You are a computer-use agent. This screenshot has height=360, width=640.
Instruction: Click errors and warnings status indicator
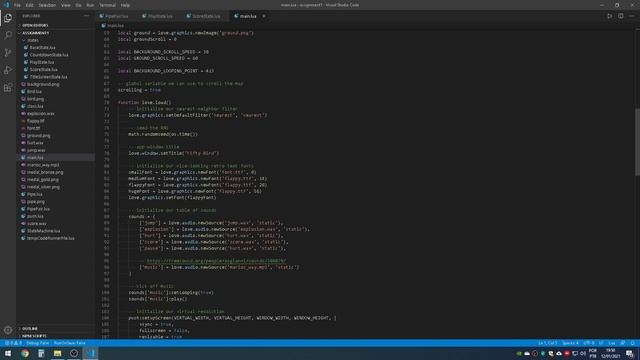(13, 343)
